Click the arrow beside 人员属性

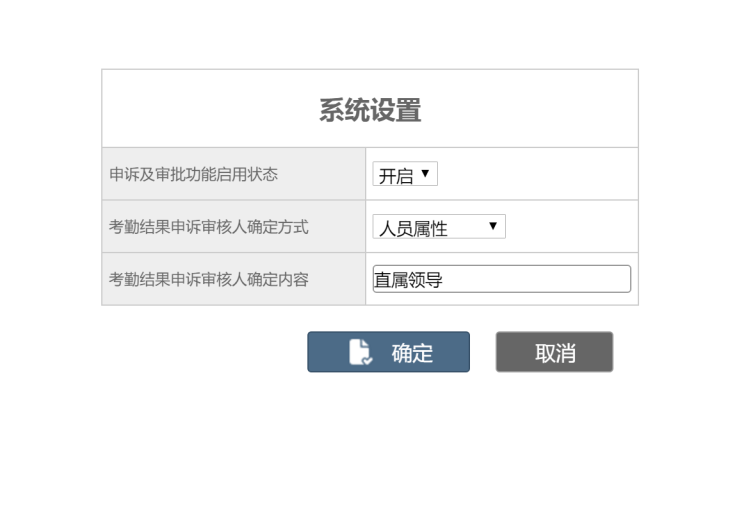pyautogui.click(x=492, y=227)
